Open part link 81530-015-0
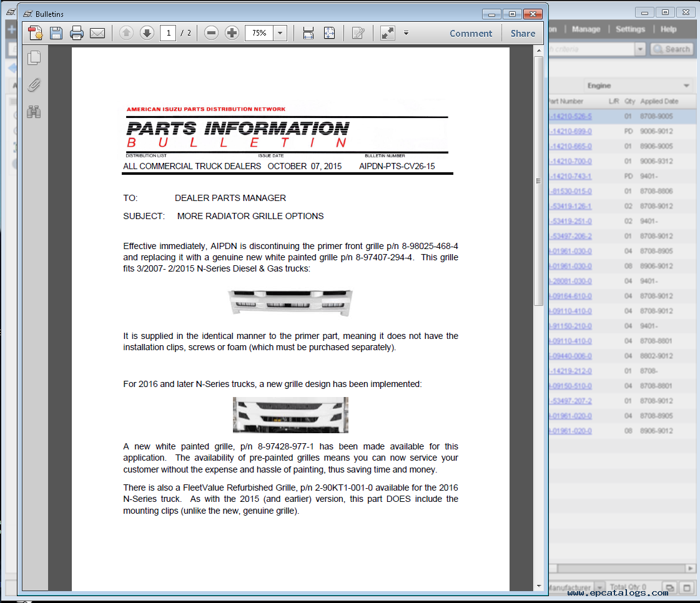Image resolution: width=700 pixels, height=603 pixels. pos(571,191)
